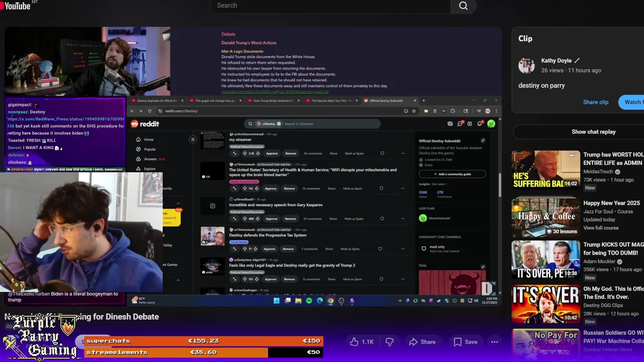
Task: Go to reddit Home in sidebar
Action: [x=144, y=139]
